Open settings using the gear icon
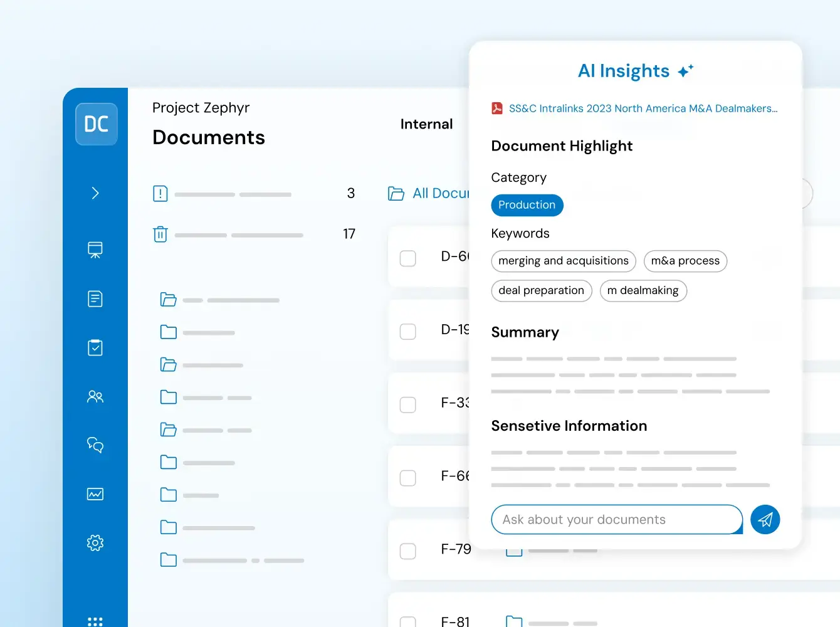The width and height of the screenshot is (840, 627). (95, 543)
